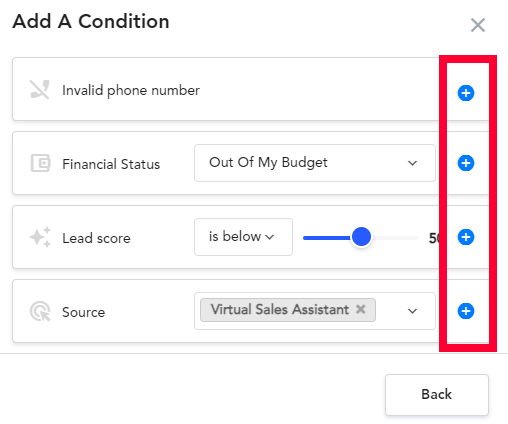Click the unfilled portion of slider track
The image size is (508, 424).
click(x=395, y=238)
